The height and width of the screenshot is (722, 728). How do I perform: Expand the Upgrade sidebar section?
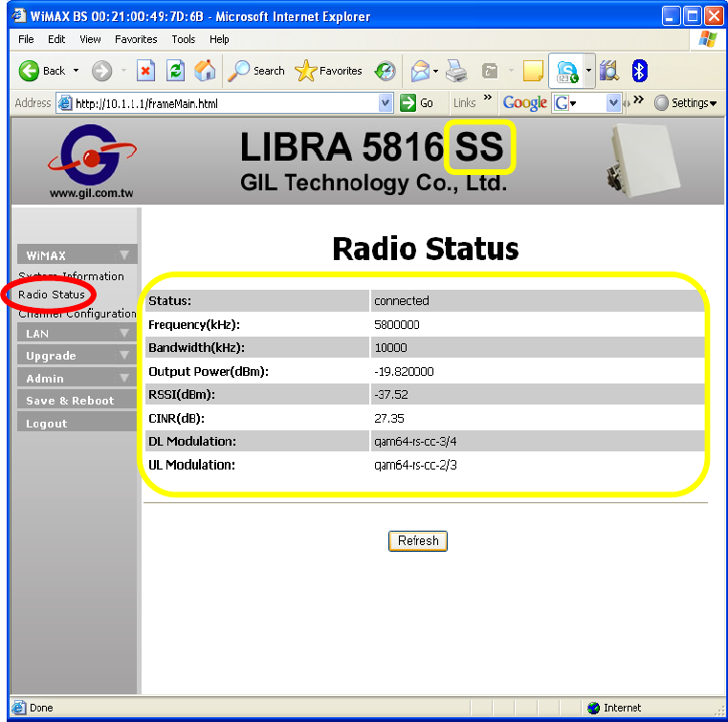(x=77, y=356)
